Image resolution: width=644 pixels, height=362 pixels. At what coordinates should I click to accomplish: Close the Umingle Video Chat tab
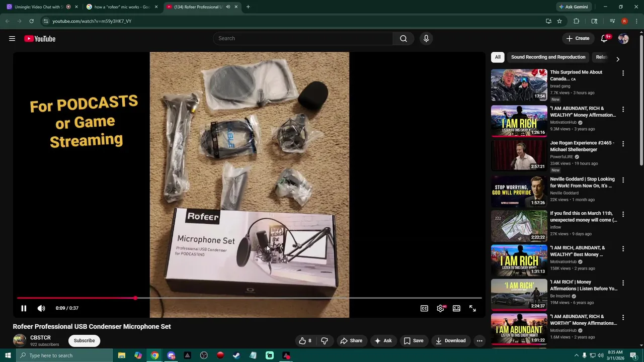point(76,7)
